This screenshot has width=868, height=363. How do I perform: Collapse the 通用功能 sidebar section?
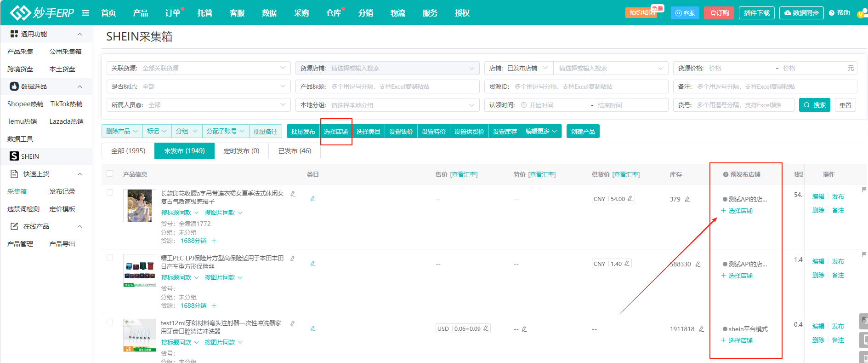click(79, 34)
